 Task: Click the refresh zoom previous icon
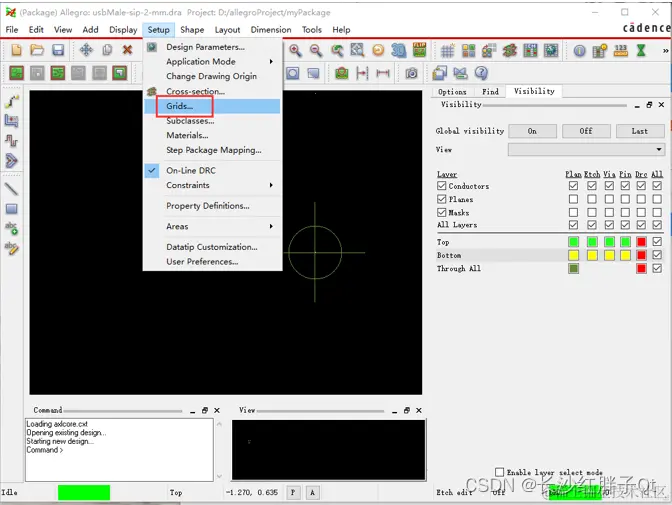(x=337, y=51)
